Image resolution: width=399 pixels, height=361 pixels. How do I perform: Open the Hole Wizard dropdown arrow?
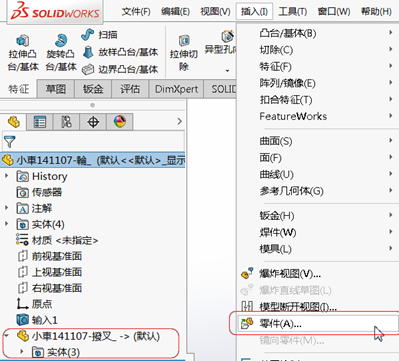click(x=227, y=71)
